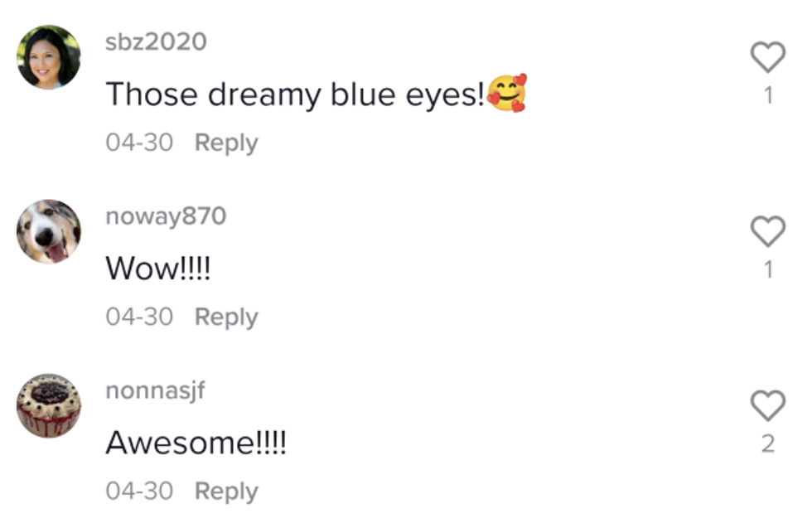Viewport: 812px width, 528px height.
Task: Reply to the "Awesome!!!!" comment
Action: click(226, 491)
